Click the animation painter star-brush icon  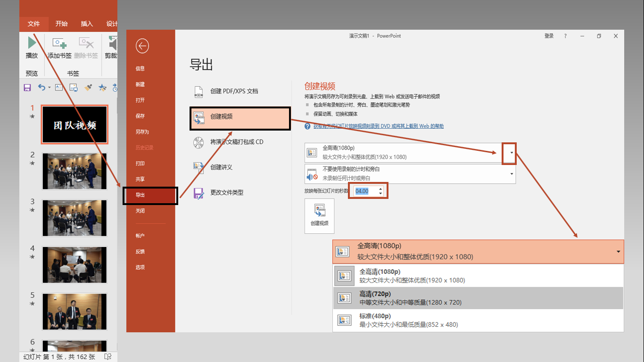(x=102, y=87)
